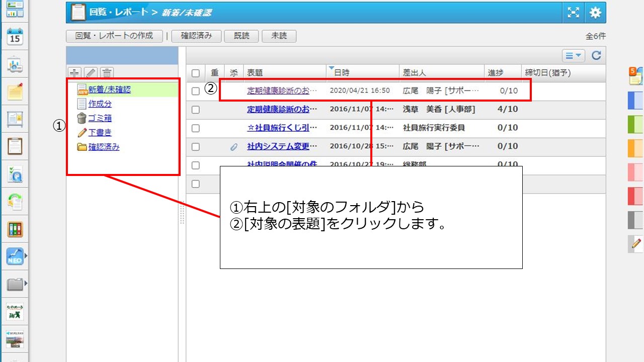Check the box for 浅草 美香 row

click(196, 110)
